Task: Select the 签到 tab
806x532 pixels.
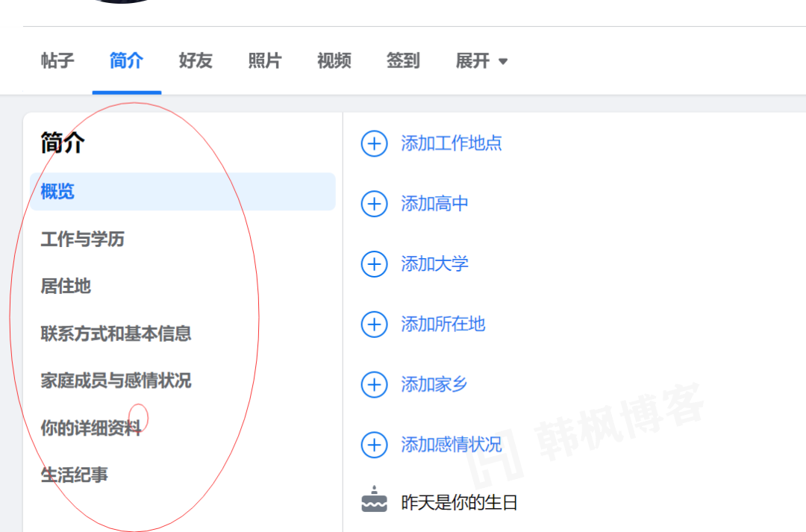Action: point(403,61)
